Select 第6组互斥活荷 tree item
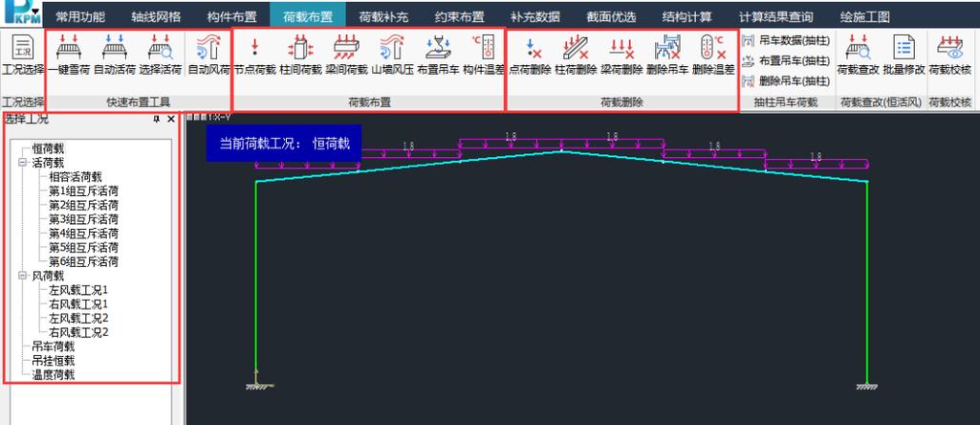Screen dimensions: 980x425 point(84,261)
